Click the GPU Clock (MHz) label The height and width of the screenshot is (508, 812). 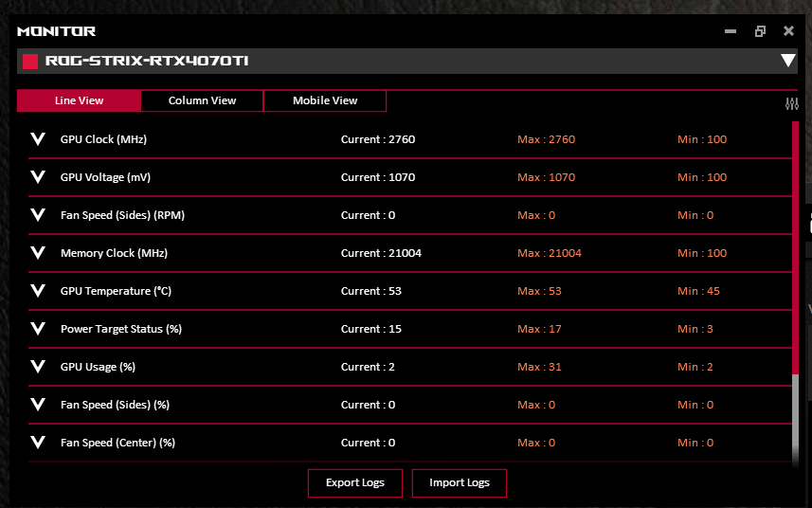(x=103, y=139)
